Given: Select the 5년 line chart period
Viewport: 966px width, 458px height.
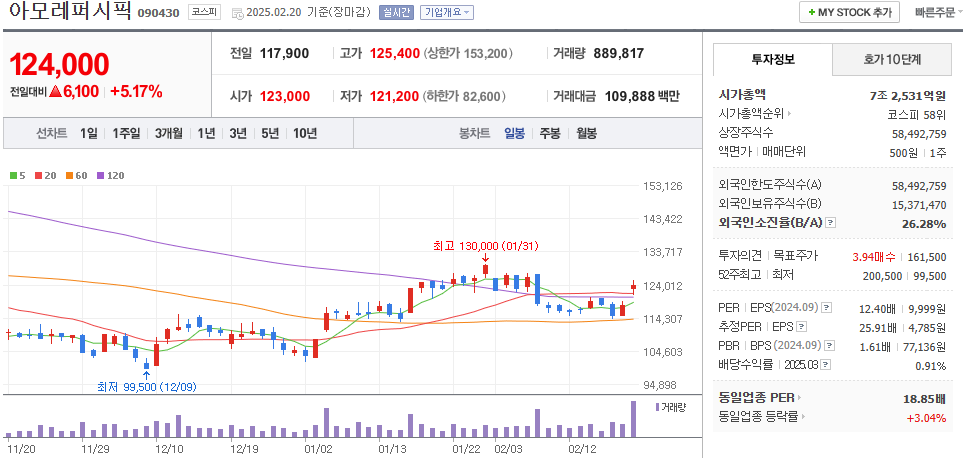Looking at the screenshot, I should [270, 133].
